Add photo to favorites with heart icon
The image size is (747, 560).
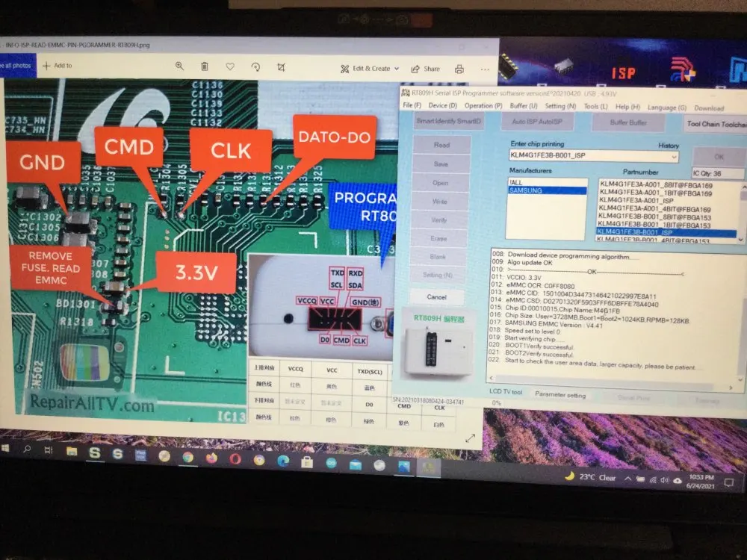(230, 66)
